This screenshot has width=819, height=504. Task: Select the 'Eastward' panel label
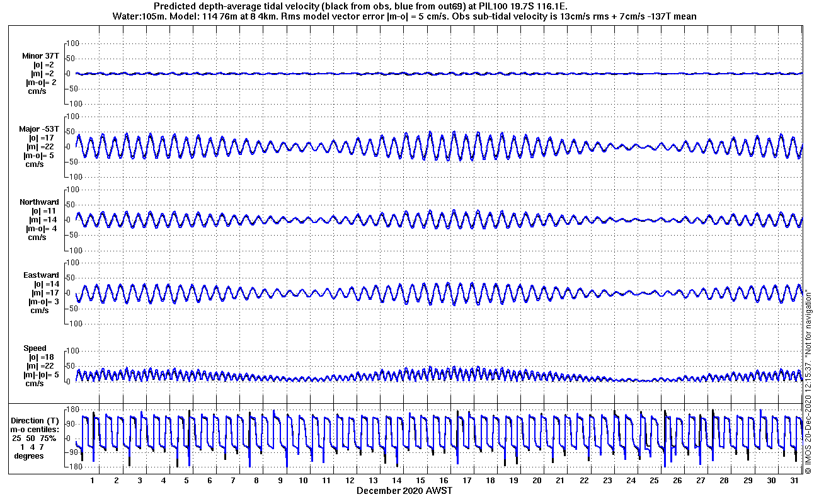(41, 275)
